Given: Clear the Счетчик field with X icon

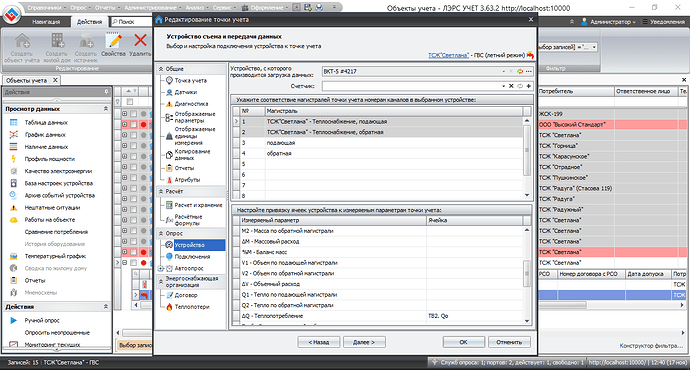Looking at the screenshot, I should (x=511, y=86).
